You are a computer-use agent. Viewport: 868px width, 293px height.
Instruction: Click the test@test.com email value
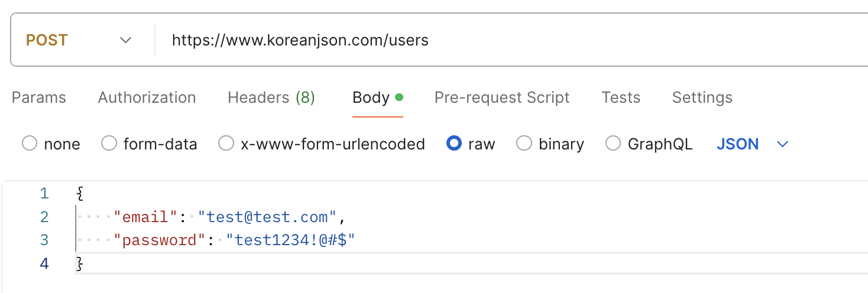[x=267, y=217]
